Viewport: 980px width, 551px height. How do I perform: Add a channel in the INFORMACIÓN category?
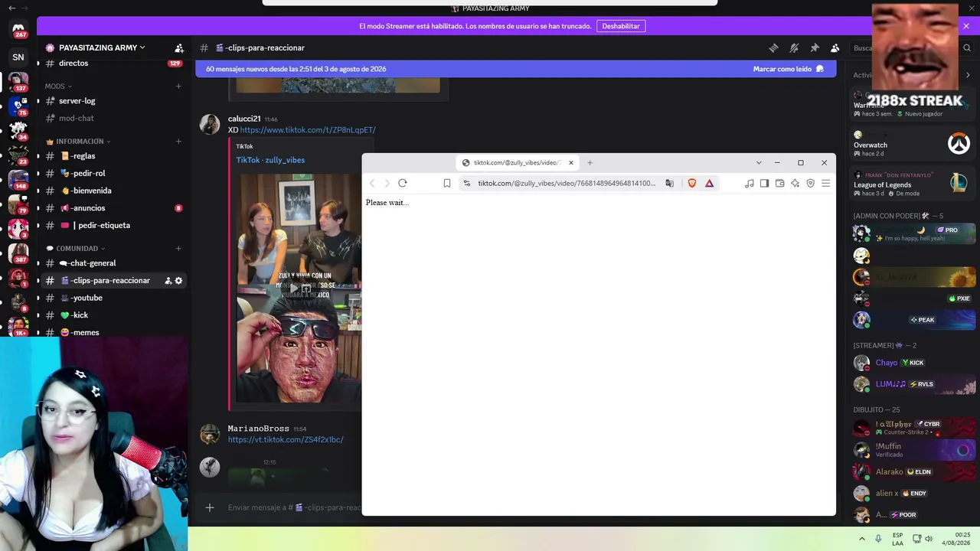pos(178,141)
